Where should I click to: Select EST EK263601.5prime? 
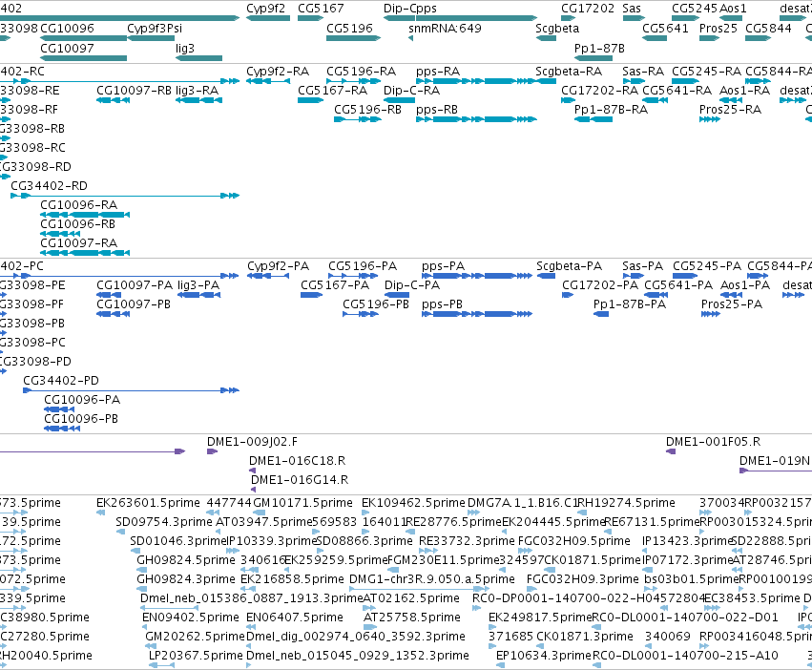148,503
